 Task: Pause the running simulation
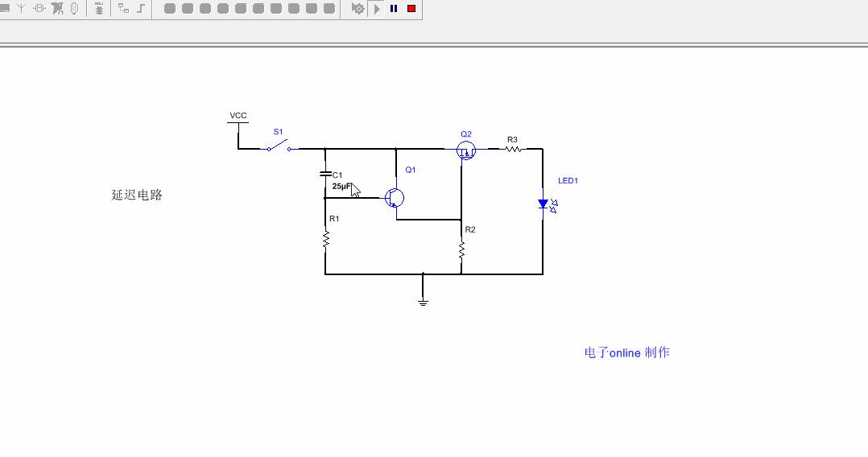click(394, 9)
